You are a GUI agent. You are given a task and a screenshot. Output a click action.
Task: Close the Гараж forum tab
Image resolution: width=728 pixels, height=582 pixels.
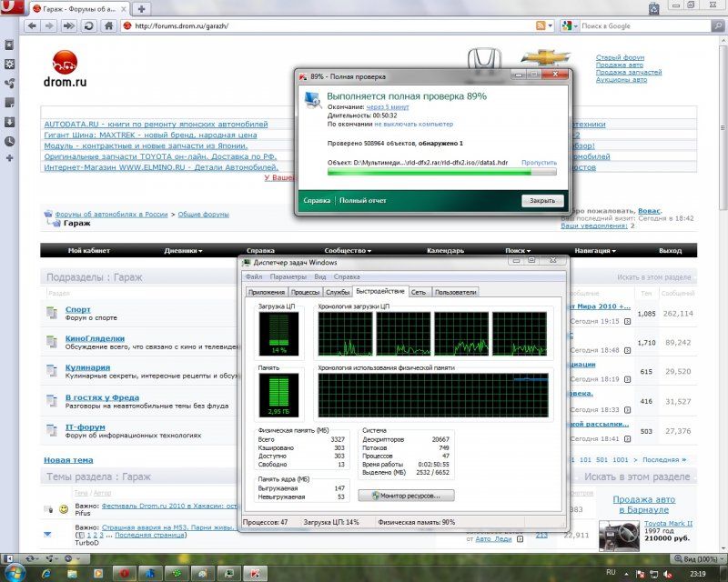click(124, 9)
